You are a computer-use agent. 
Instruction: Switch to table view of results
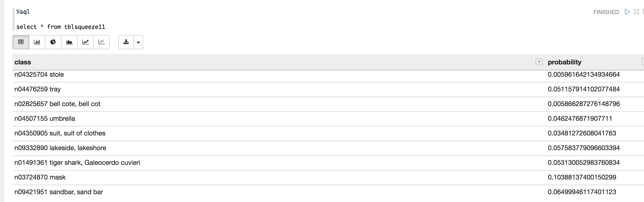tap(21, 42)
